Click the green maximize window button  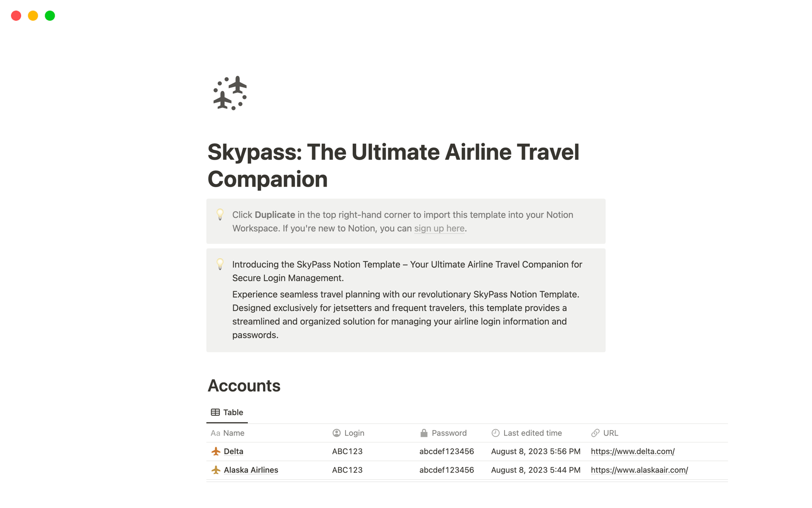pos(50,16)
